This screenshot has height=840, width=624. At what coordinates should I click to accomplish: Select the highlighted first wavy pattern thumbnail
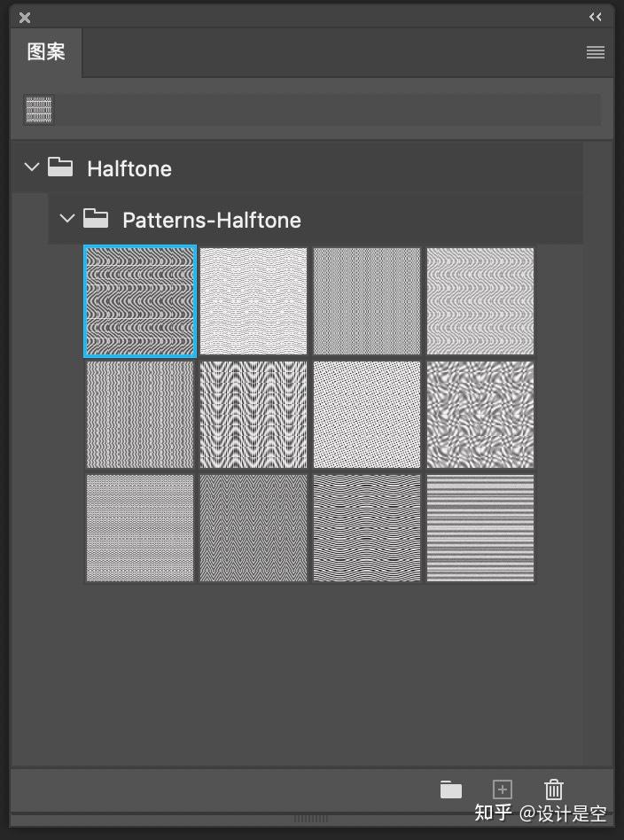[140, 301]
